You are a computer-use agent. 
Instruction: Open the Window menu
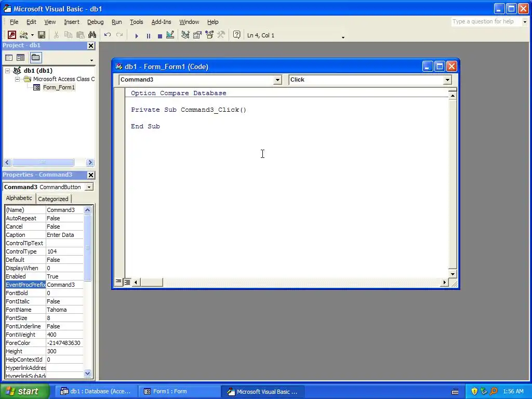[189, 22]
